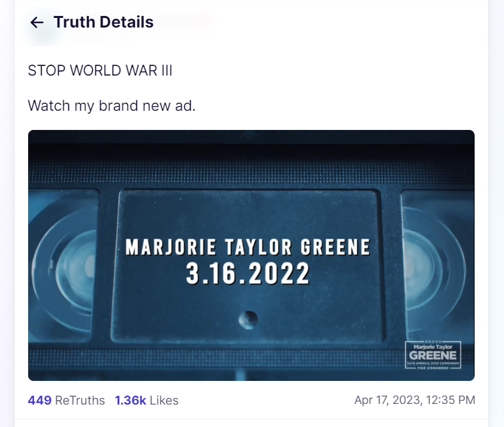Click the 'Watch my brand new ad.' text
Image resolution: width=504 pixels, height=427 pixels.
pyautogui.click(x=111, y=106)
